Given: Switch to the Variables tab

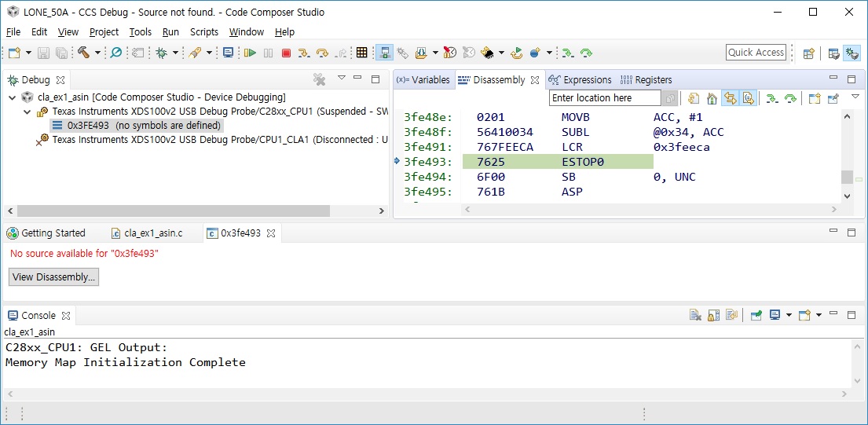Looking at the screenshot, I should click(x=423, y=79).
